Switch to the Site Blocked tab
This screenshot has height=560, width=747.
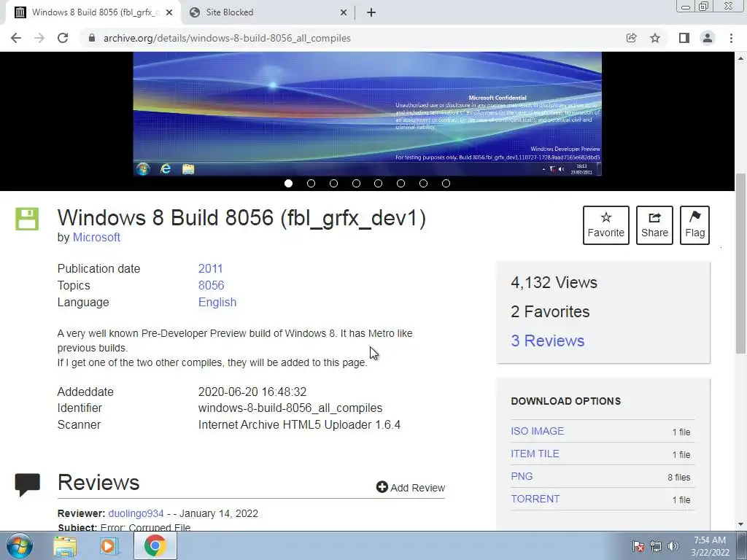click(268, 13)
